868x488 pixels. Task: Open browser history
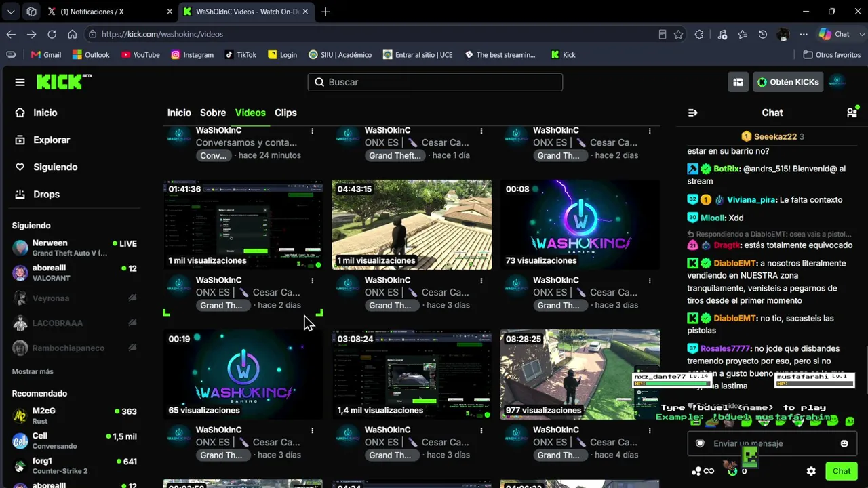[763, 34]
